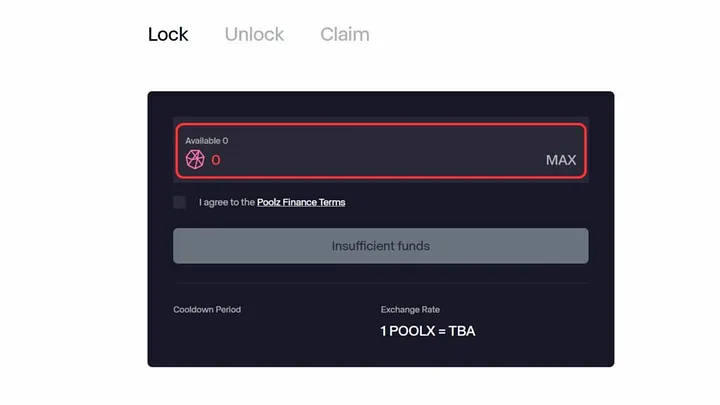The width and height of the screenshot is (720, 405).
Task: Click the 'I agree to the' text
Action: 226,202
